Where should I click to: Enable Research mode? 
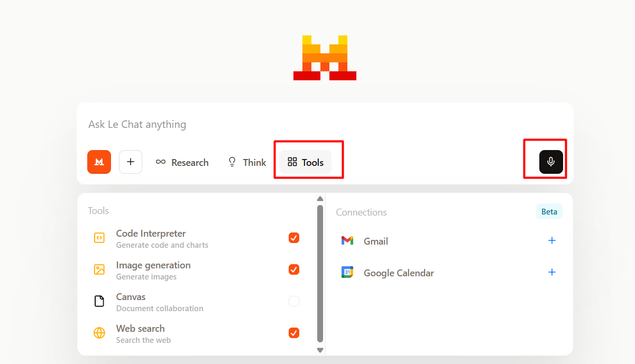coord(182,162)
